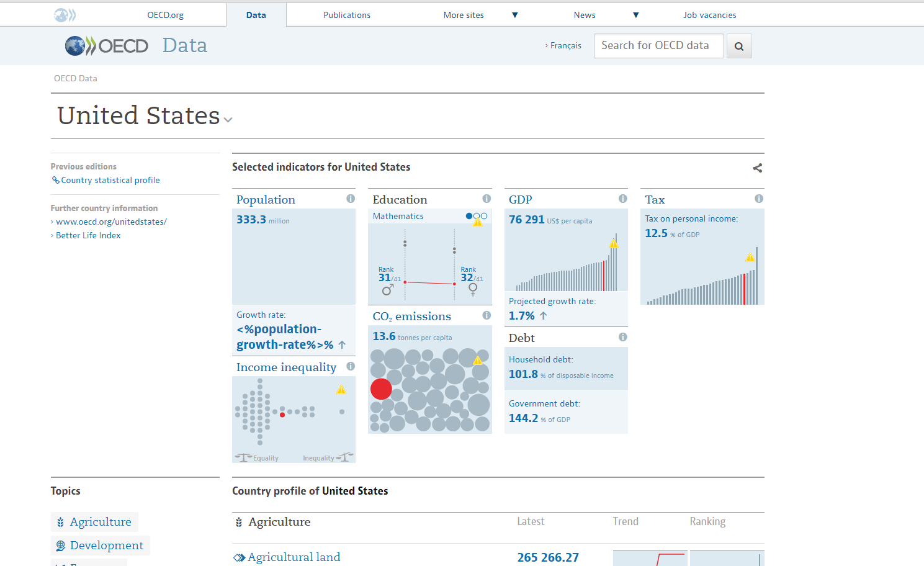Click the Tax info icon
The width and height of the screenshot is (924, 566).
click(758, 199)
